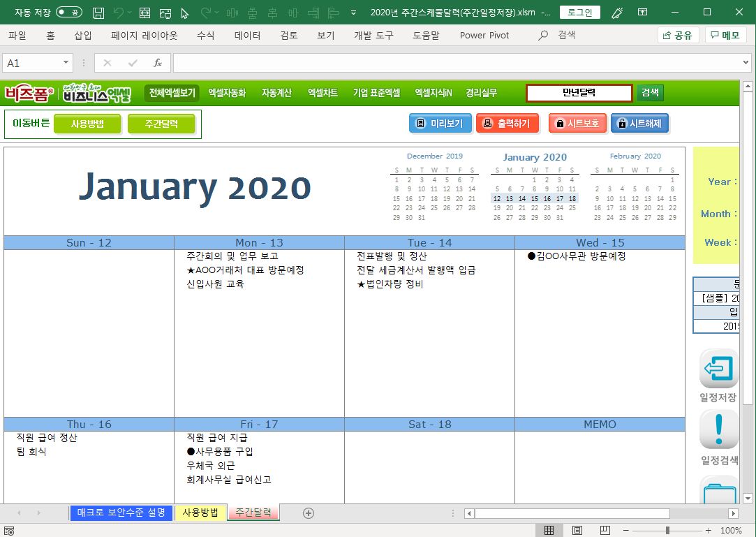Open the 개발 도구 ribbon tab
Viewport: 756px width, 537px height.
point(373,35)
